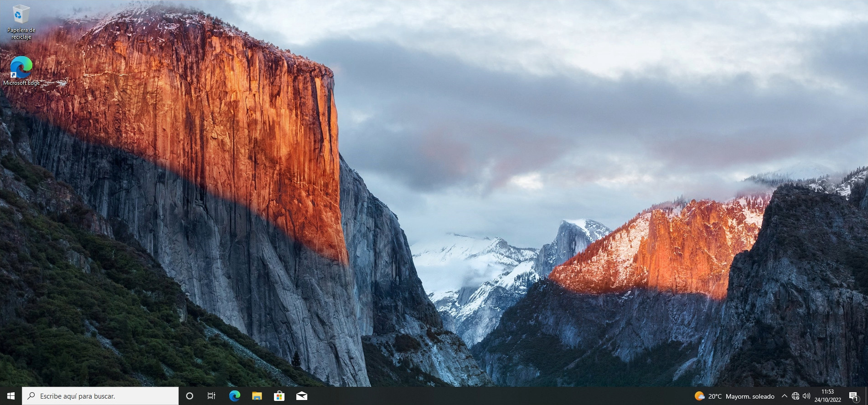Open File Explorer from the taskbar
868x405 pixels.
[257, 396]
